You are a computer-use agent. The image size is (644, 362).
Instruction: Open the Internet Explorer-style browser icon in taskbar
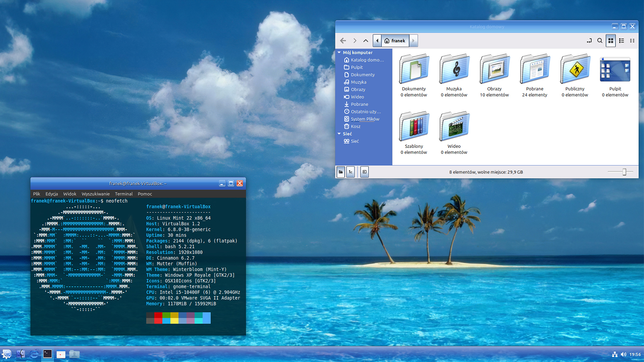[x=34, y=354]
